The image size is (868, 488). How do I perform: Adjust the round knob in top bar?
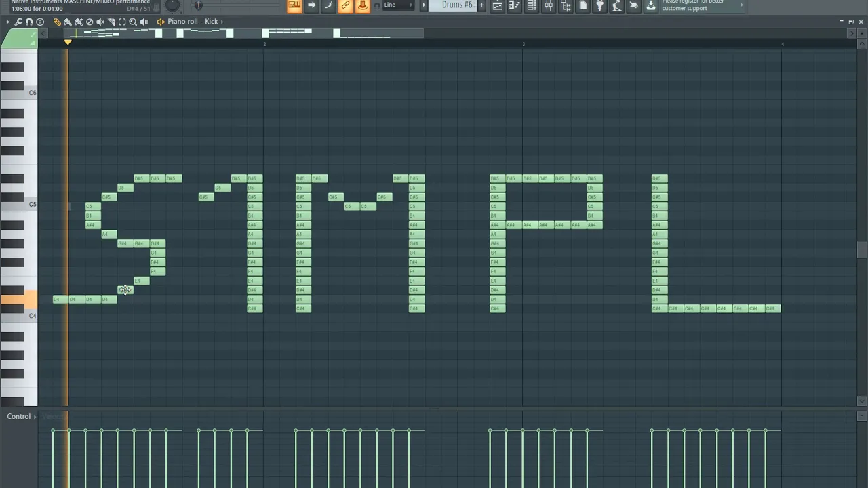coord(172,5)
